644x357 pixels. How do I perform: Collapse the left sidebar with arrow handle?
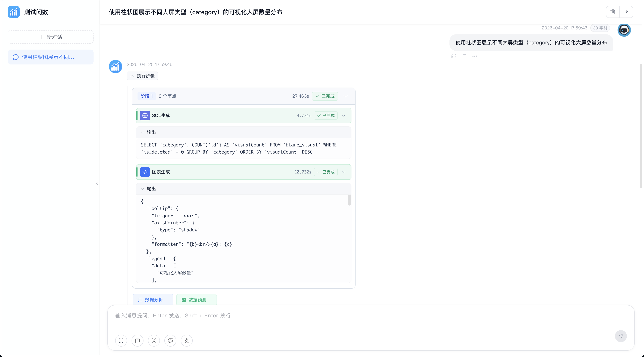(x=97, y=183)
